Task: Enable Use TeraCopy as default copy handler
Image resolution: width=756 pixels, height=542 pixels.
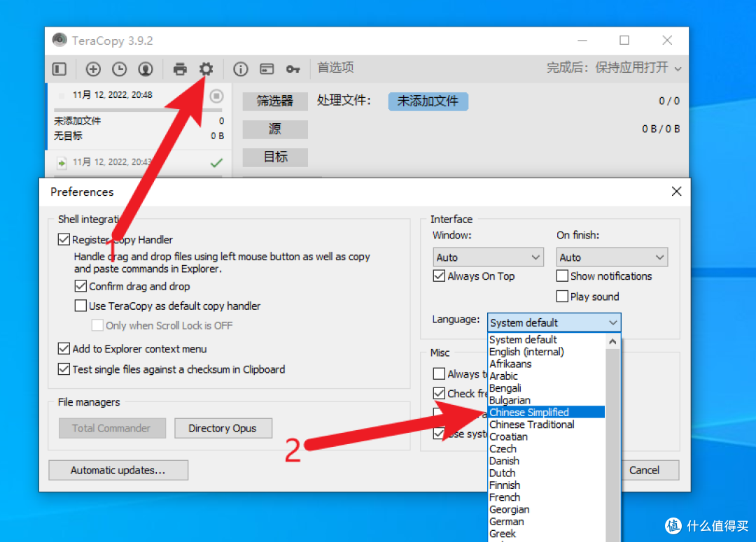Action: [x=80, y=306]
